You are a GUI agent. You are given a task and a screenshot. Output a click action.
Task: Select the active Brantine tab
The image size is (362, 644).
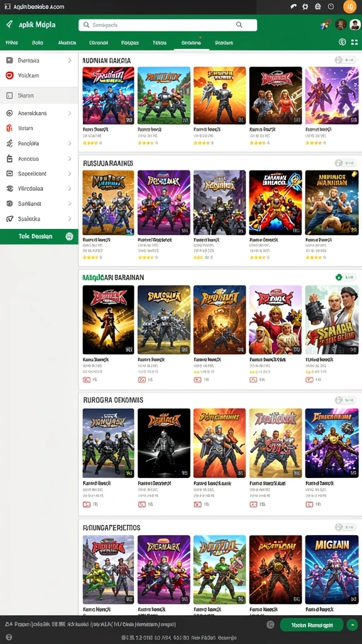(191, 42)
